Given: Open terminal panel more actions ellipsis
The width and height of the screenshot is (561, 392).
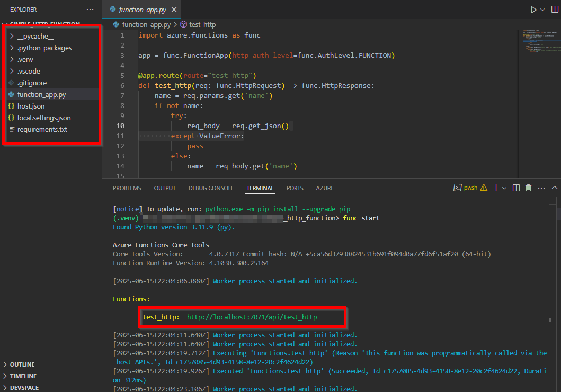Looking at the screenshot, I should coord(541,188).
